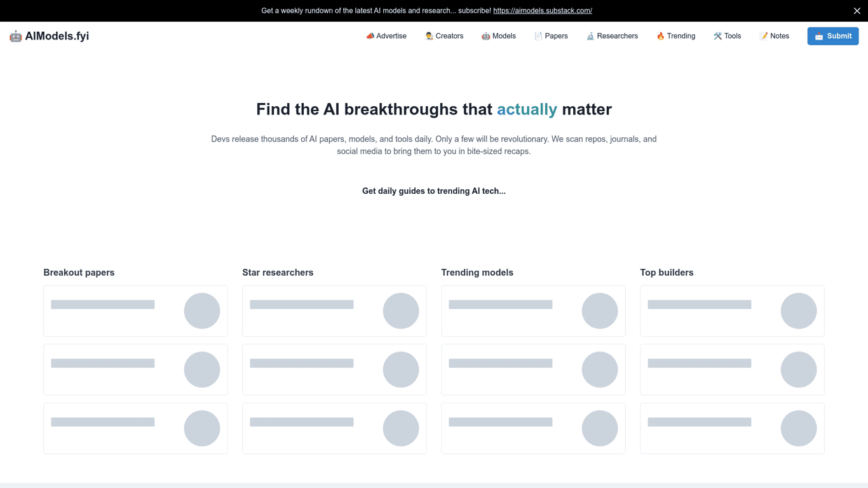Click the robot logo icon beside AIModels.fyi
The image size is (868, 488).
point(15,36)
